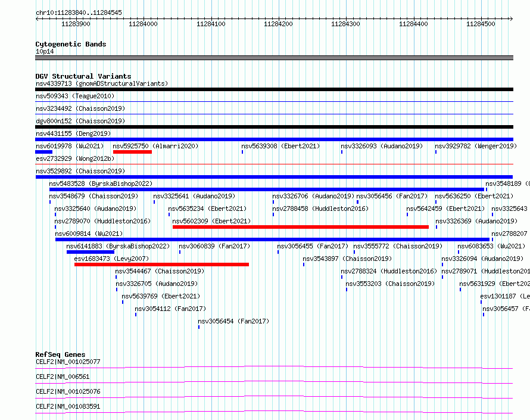Click nsv6019978 (Wu2021) variant label

70,146
